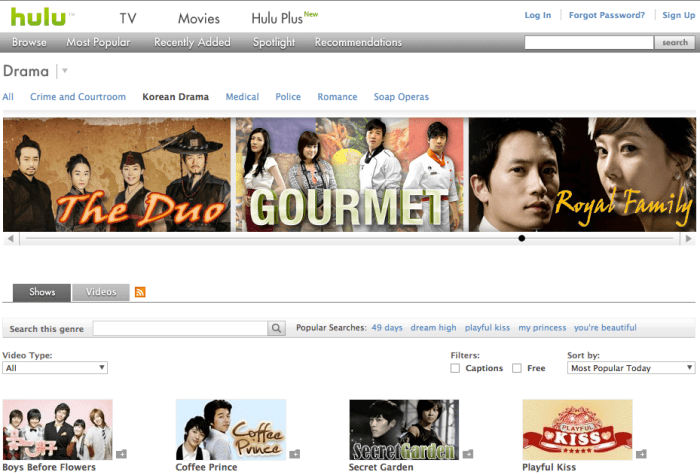
Task: Advance carousel with the right arrow
Action: [x=687, y=239]
